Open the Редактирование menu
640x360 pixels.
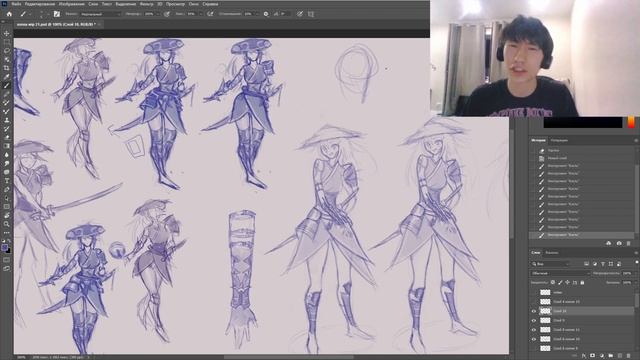pyautogui.click(x=40, y=4)
